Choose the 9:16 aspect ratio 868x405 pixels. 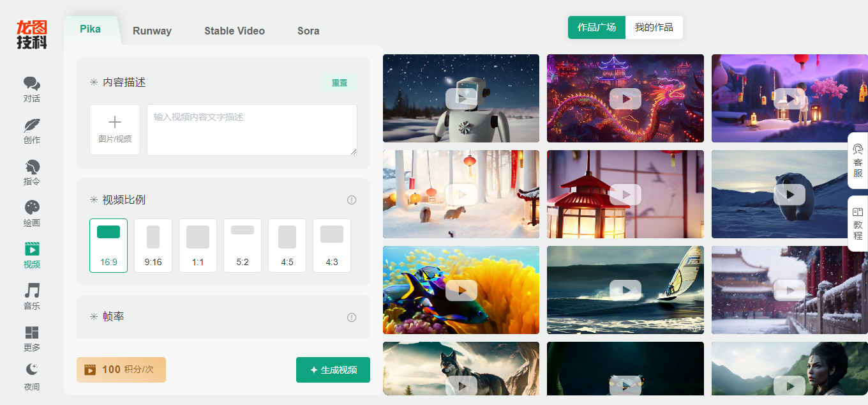coord(153,245)
